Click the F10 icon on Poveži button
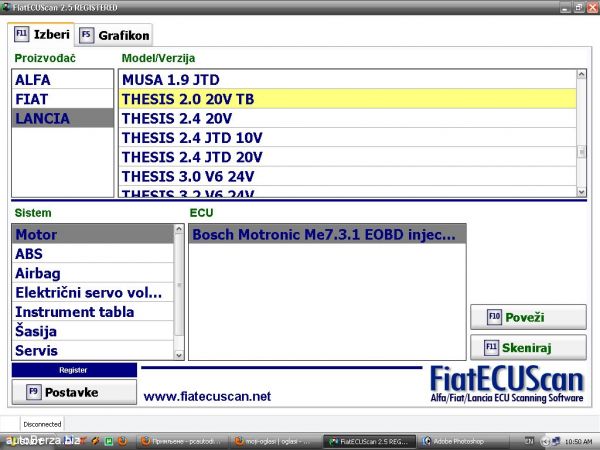This screenshot has height=450, width=600. click(494, 317)
